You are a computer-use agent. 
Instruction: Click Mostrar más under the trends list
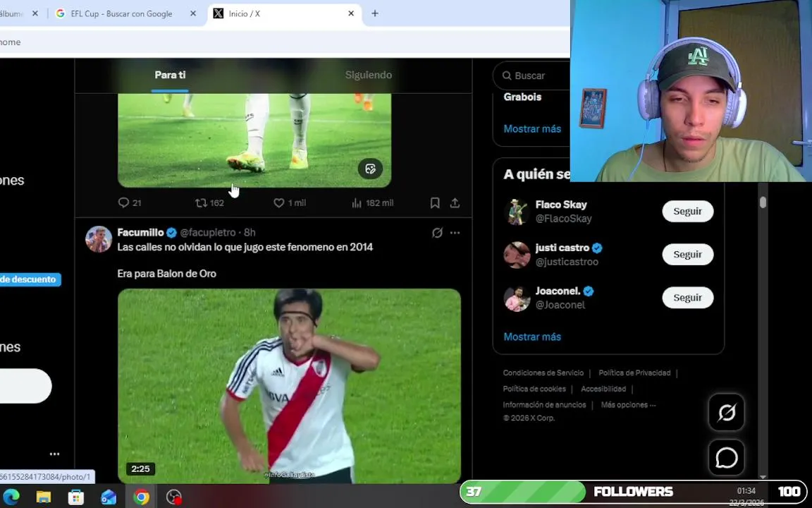532,129
